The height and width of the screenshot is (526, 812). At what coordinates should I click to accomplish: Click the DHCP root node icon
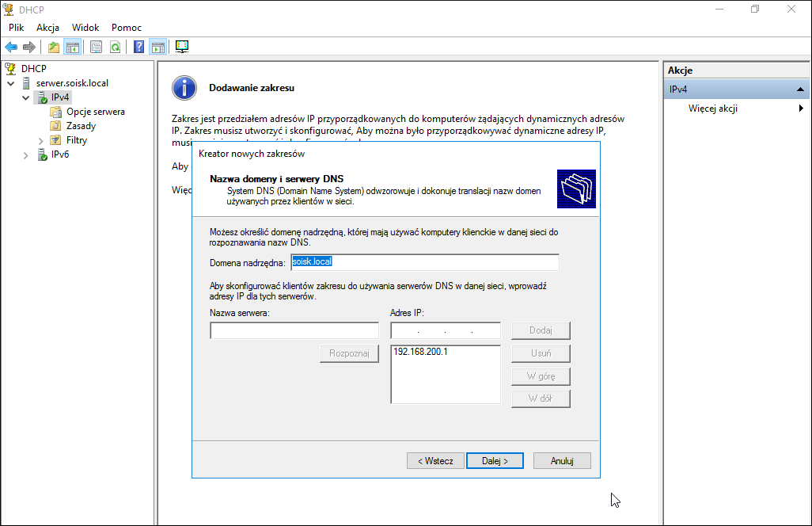coord(10,68)
